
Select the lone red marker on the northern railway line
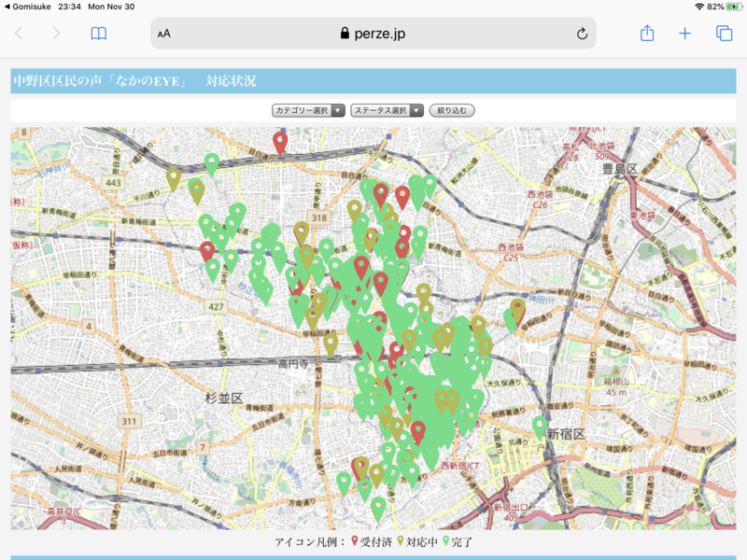280,142
